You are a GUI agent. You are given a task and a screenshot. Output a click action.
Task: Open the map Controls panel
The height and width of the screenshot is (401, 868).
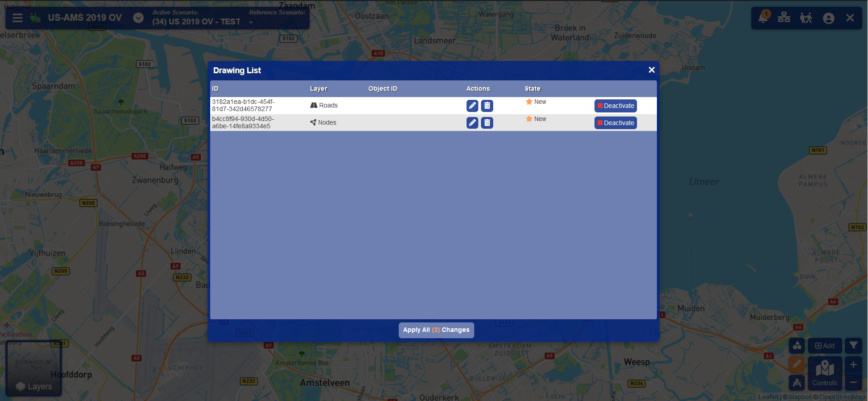[825, 373]
